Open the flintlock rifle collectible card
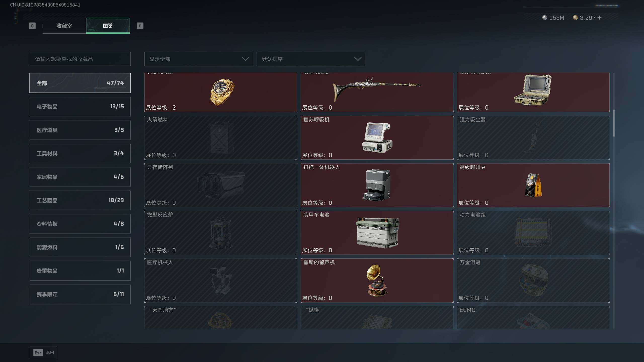 click(377, 92)
